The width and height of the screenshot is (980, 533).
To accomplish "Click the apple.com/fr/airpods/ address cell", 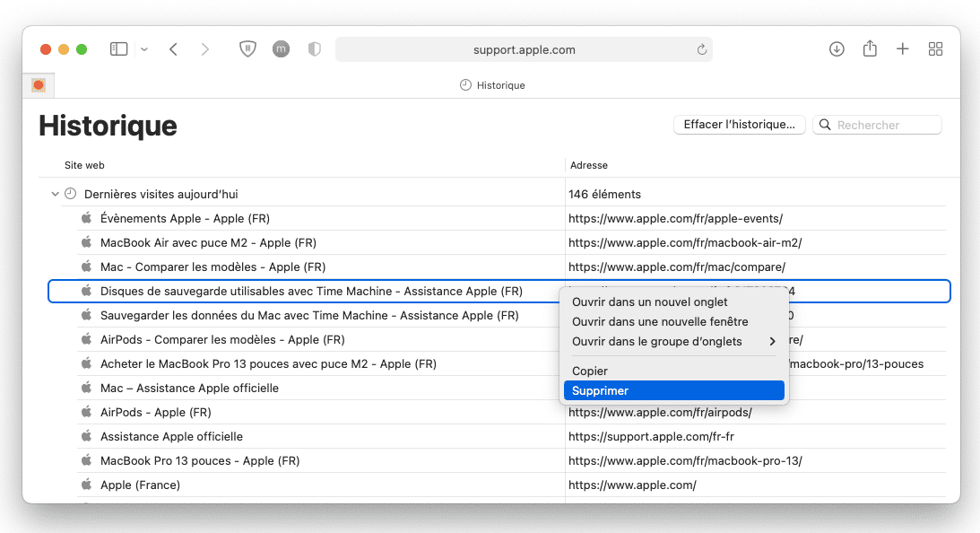I will pos(660,412).
